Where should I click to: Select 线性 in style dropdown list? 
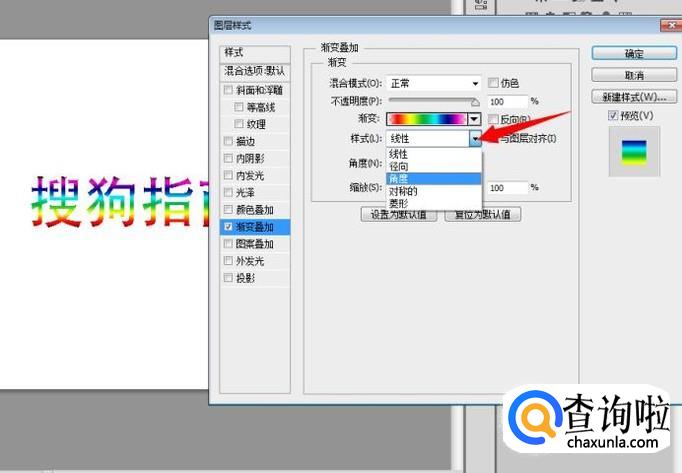434,154
